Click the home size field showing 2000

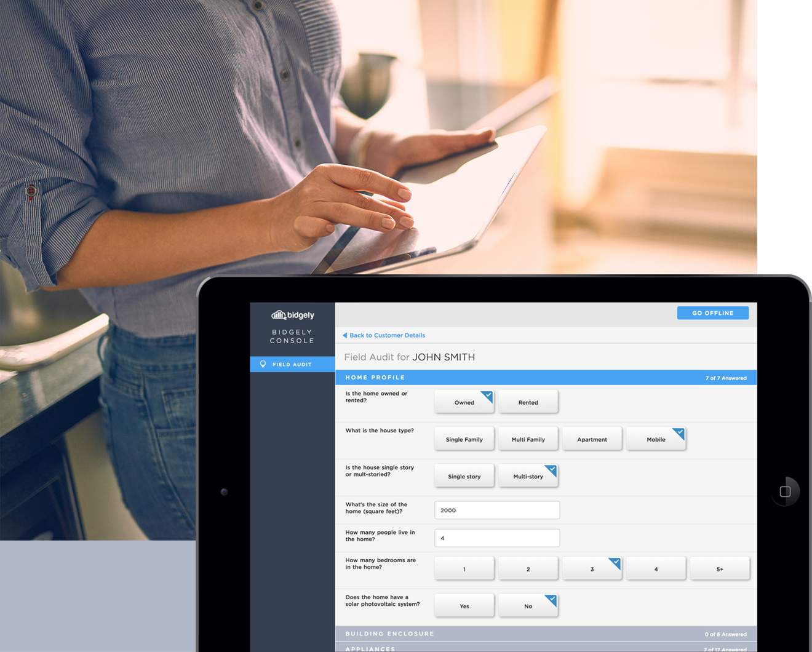497,510
